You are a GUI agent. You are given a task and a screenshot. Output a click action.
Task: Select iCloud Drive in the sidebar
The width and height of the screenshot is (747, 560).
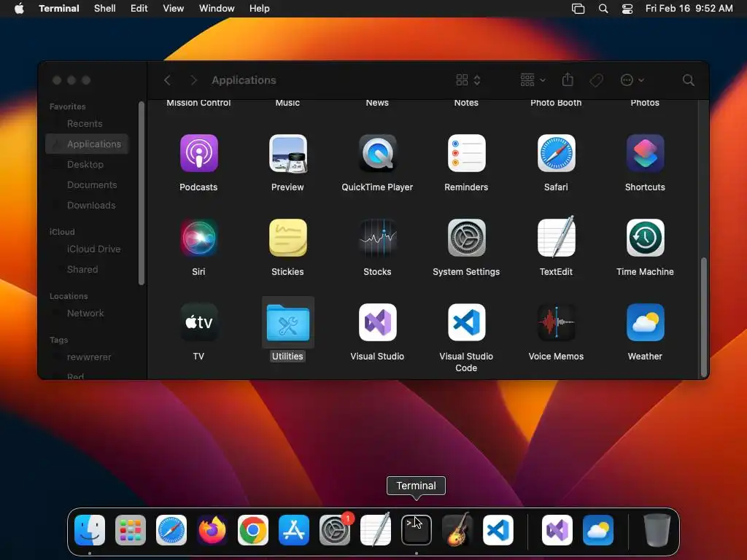[87, 249]
